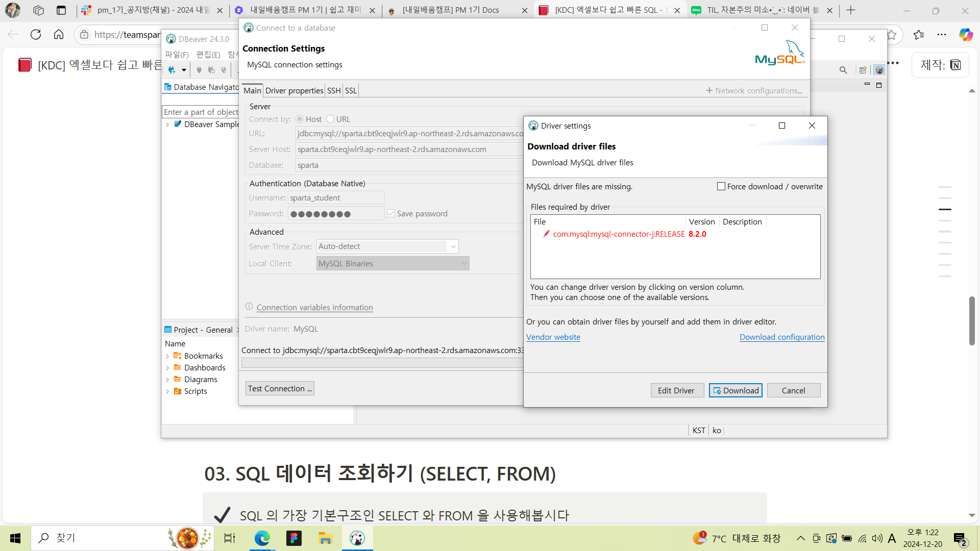Click the browser scrollbar up arrow
The height and width of the screenshot is (551, 980).
pyautogui.click(x=972, y=91)
